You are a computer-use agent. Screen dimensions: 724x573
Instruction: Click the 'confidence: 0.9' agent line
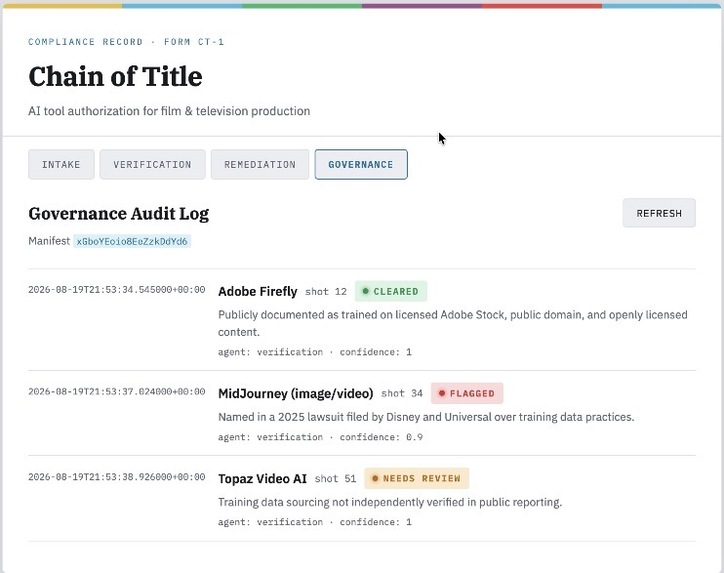[320, 437]
